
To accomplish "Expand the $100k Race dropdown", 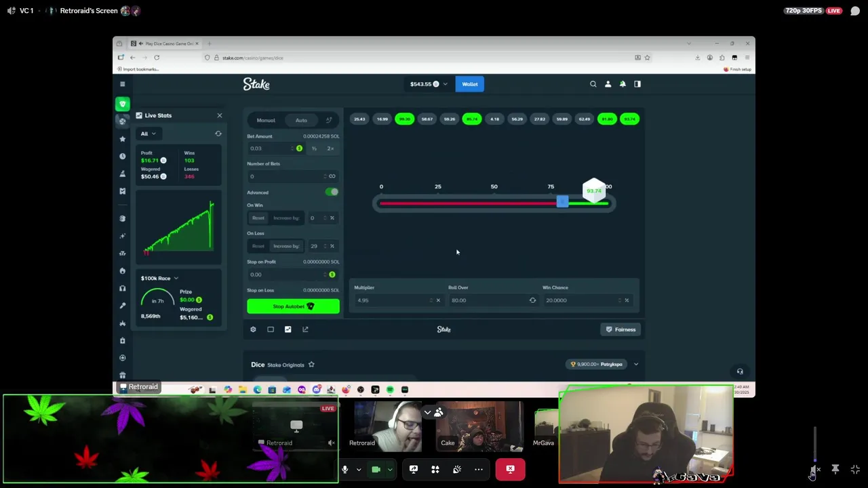I will coord(160,279).
